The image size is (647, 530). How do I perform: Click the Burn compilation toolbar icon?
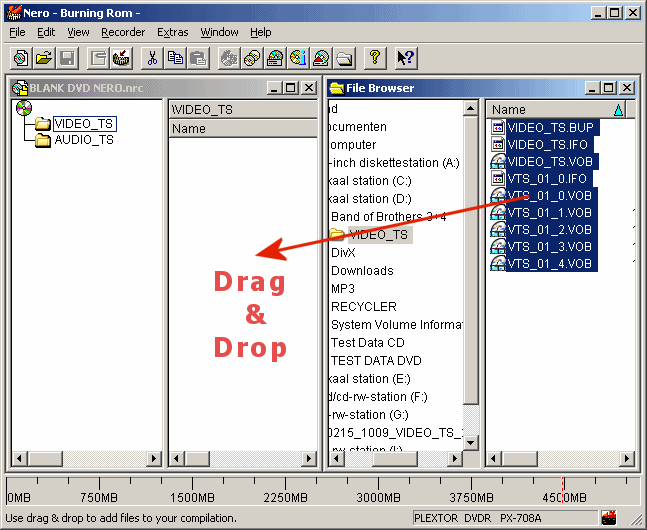(x=121, y=58)
